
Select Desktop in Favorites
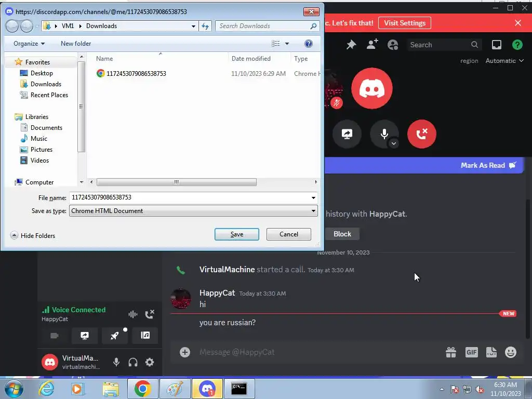(42, 73)
